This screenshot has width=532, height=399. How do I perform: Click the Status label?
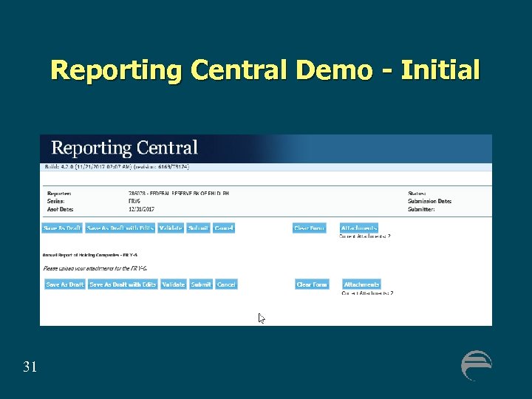point(417,194)
